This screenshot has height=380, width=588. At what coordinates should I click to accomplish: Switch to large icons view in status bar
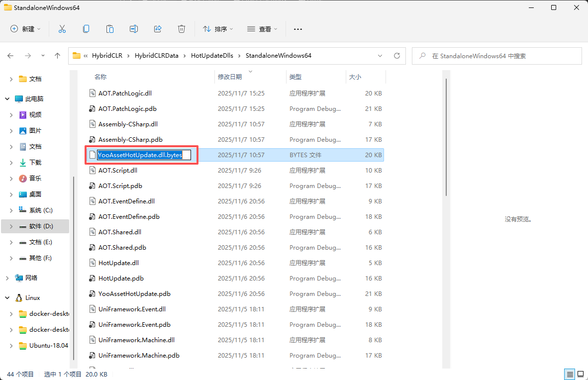[581, 374]
